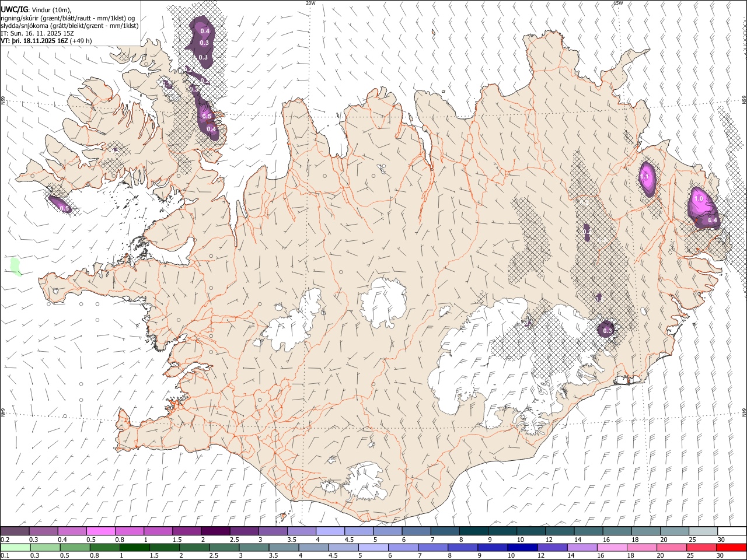Click the valid time 'VT: þri. 18.11.2025 16Z'

(34, 41)
